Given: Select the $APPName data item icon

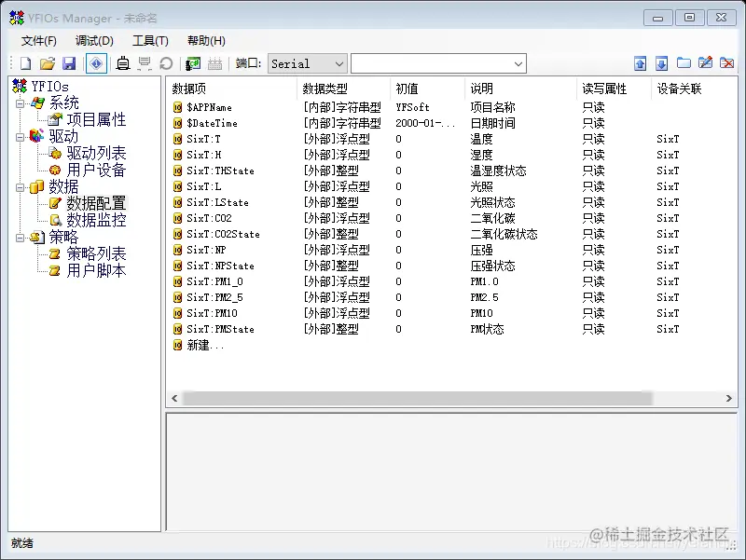Looking at the screenshot, I should point(177,107).
